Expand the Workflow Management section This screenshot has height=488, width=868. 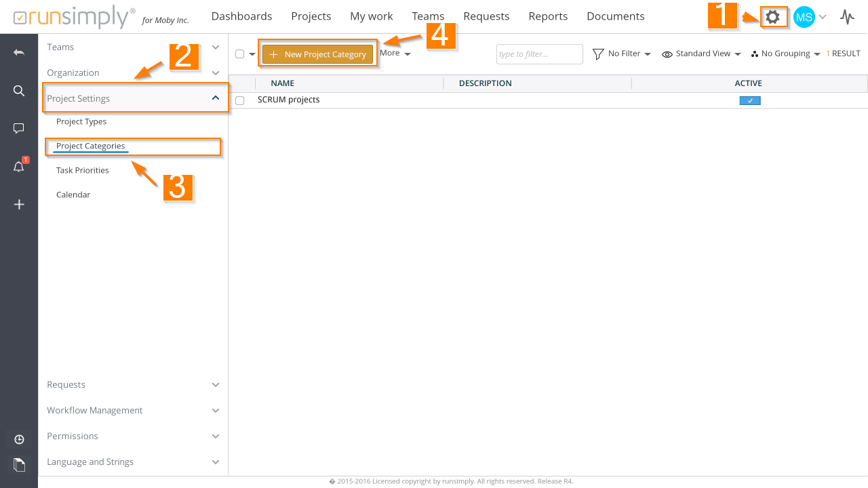point(133,410)
